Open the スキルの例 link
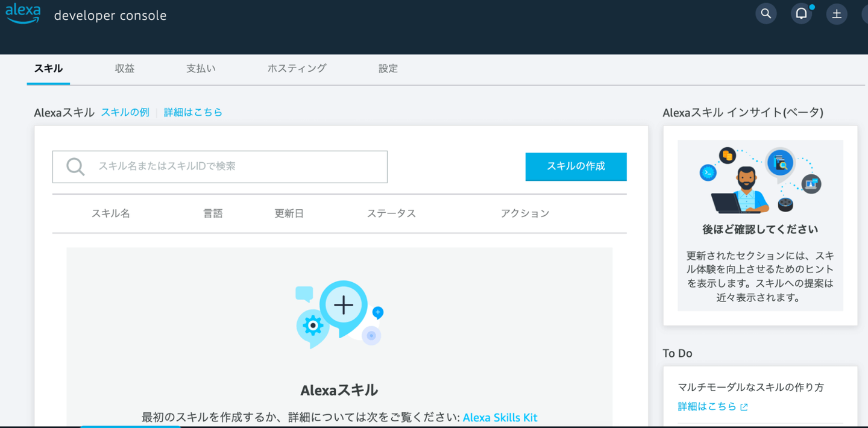Image resolution: width=868 pixels, height=428 pixels. (125, 112)
